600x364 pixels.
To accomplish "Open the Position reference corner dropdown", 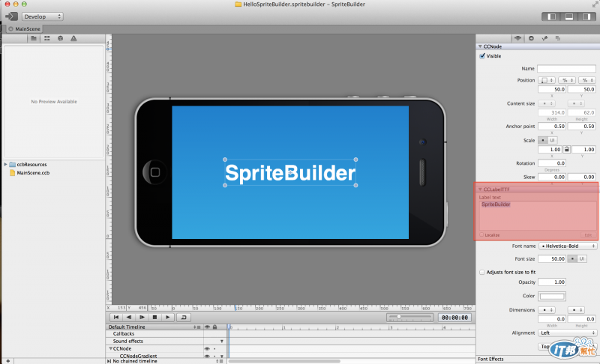I will (547, 80).
